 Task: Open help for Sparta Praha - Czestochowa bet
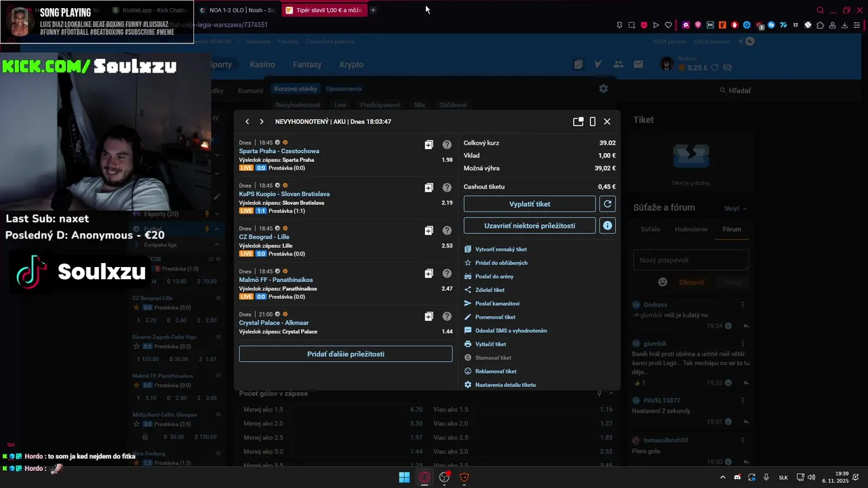point(447,144)
